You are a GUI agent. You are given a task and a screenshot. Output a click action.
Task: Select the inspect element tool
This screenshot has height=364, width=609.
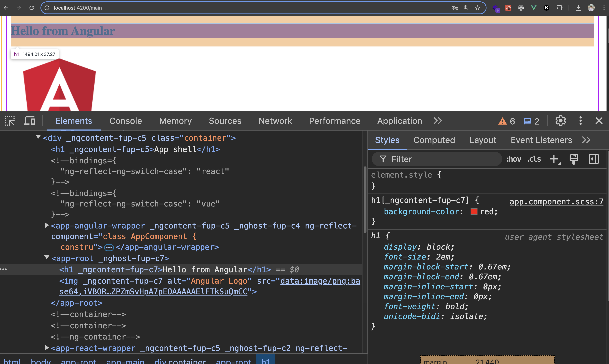click(10, 121)
